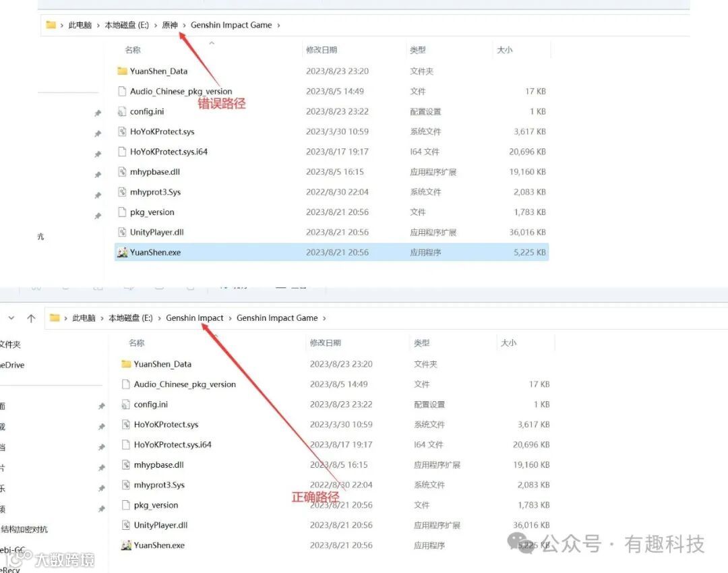Click 此电脑 breadcrumb in 原神 path window
This screenshot has height=573, width=728.
[x=80, y=25]
